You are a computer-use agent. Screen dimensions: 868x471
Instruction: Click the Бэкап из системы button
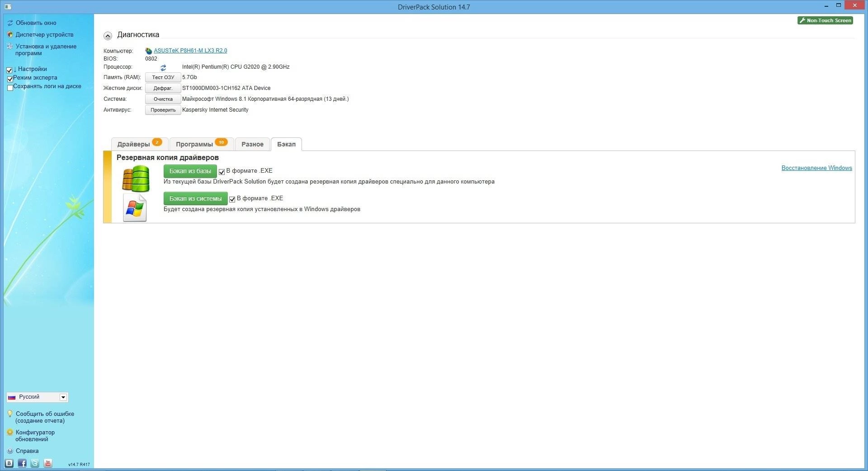pyautogui.click(x=195, y=198)
